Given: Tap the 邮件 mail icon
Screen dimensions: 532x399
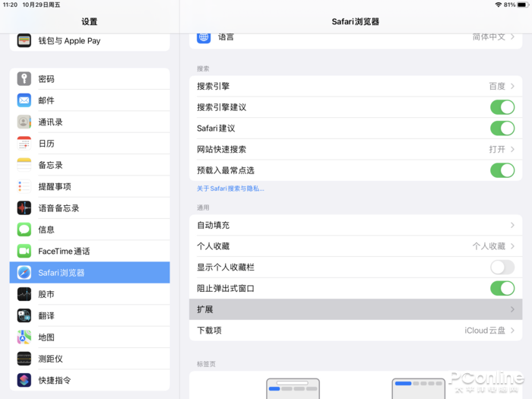Looking at the screenshot, I should [x=24, y=100].
